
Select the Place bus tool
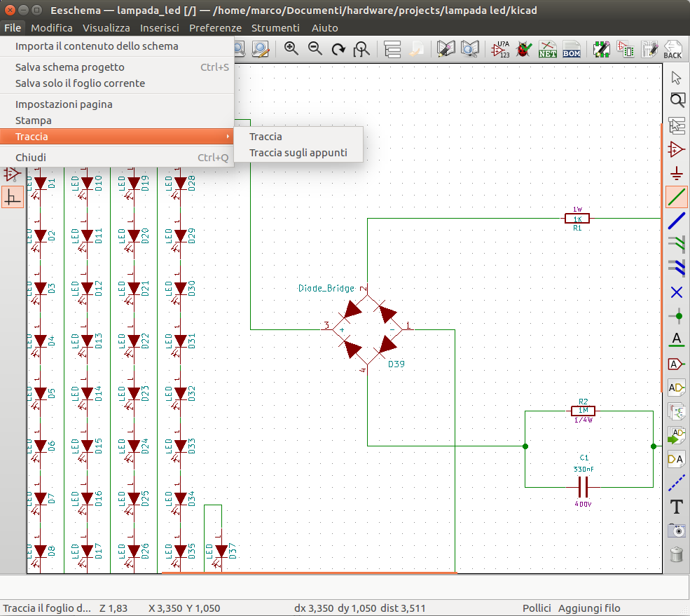coord(677,221)
